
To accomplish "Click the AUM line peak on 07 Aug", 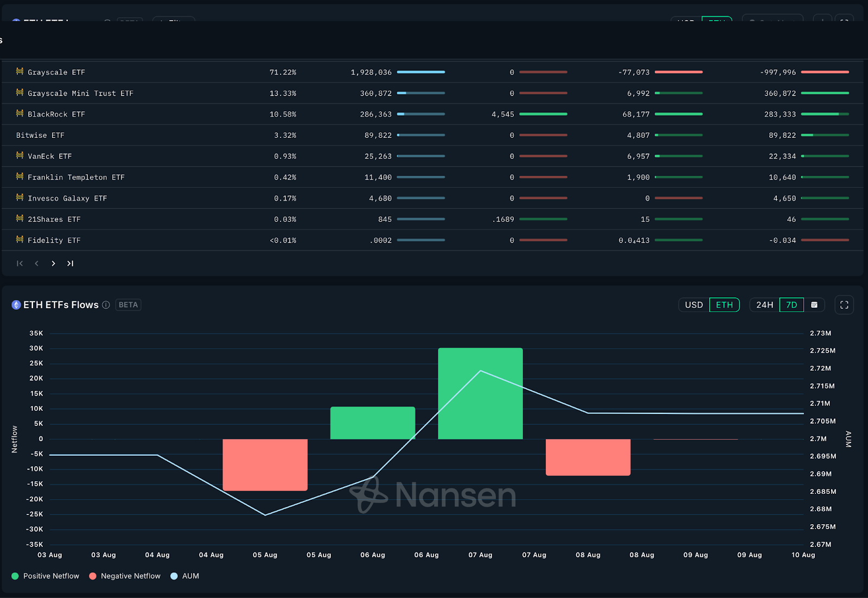I will coord(481,371).
